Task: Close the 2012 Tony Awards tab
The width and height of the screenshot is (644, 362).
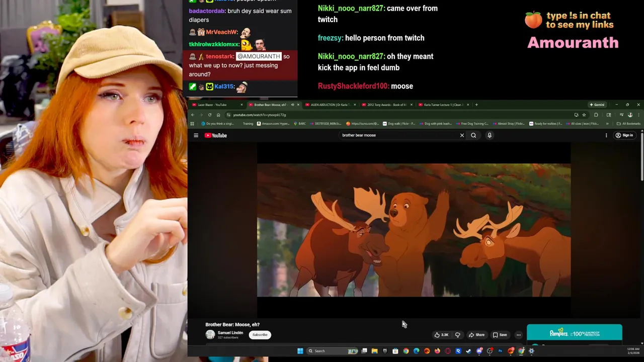Action: pos(412,105)
